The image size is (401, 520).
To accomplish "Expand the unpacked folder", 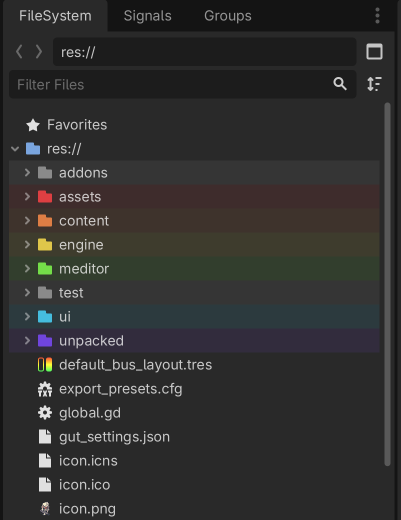I will [x=27, y=341].
